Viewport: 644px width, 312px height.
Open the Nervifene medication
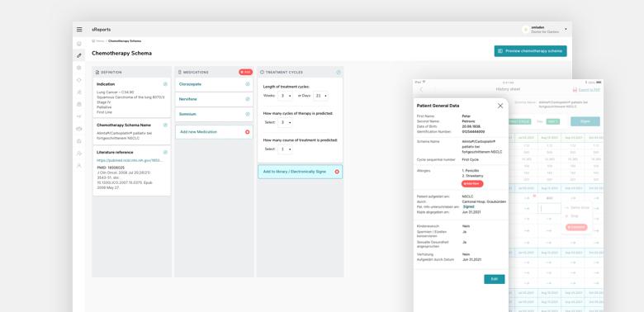point(187,99)
